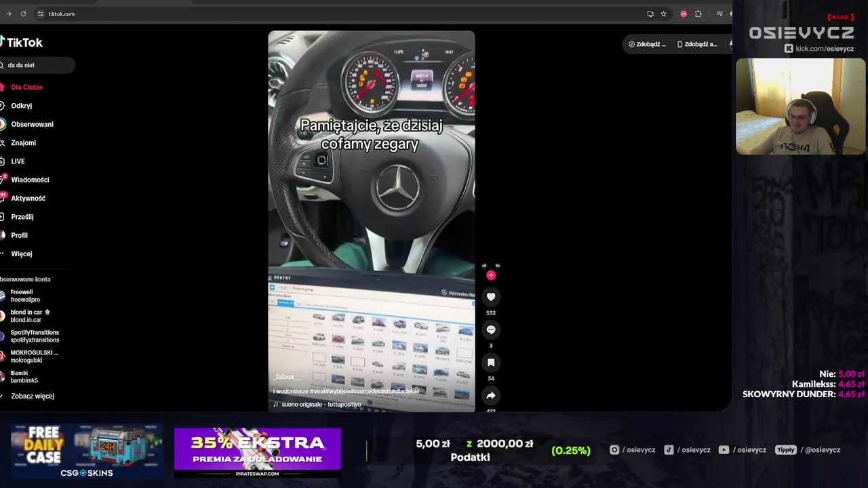Pause the playing Mercedes video
The width and height of the screenshot is (868, 488).
click(372, 221)
